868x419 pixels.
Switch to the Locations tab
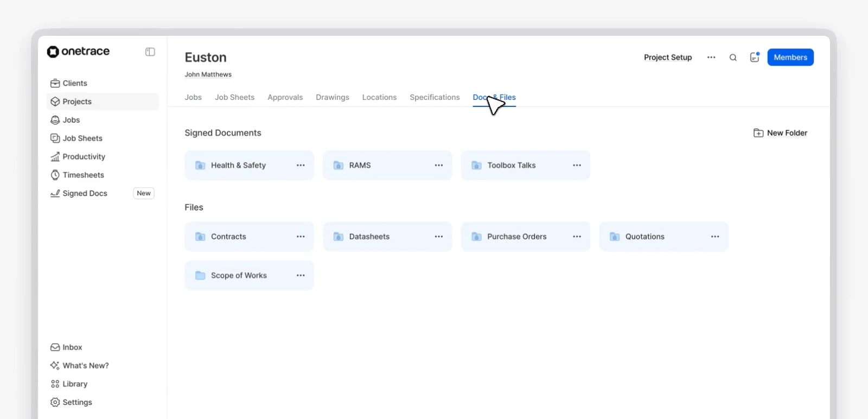[x=380, y=97]
